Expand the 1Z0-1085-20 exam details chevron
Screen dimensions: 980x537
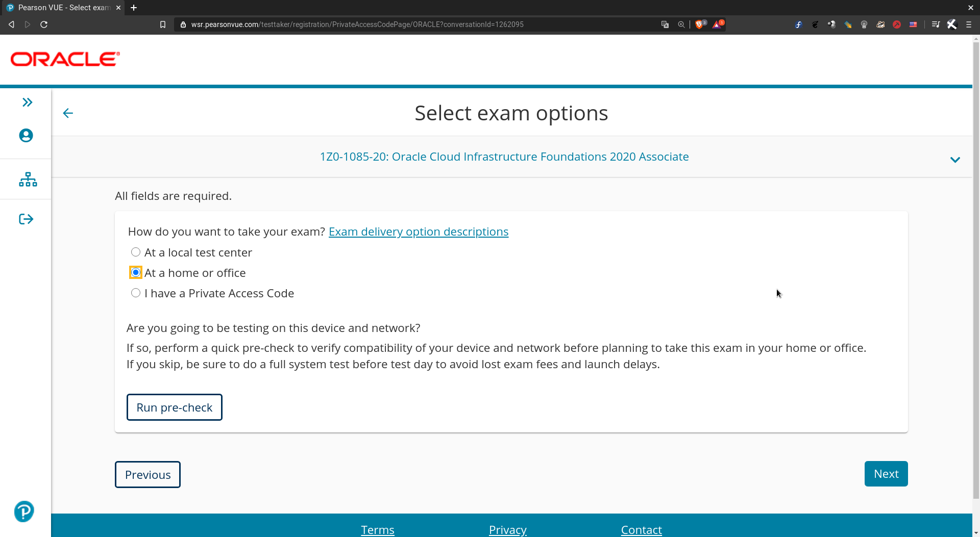pos(955,160)
